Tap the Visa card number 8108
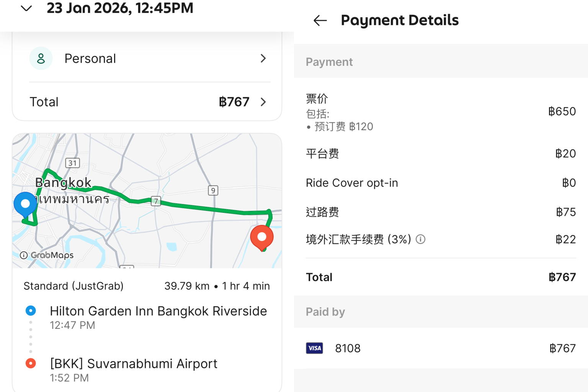The width and height of the screenshot is (588, 392). (x=348, y=348)
